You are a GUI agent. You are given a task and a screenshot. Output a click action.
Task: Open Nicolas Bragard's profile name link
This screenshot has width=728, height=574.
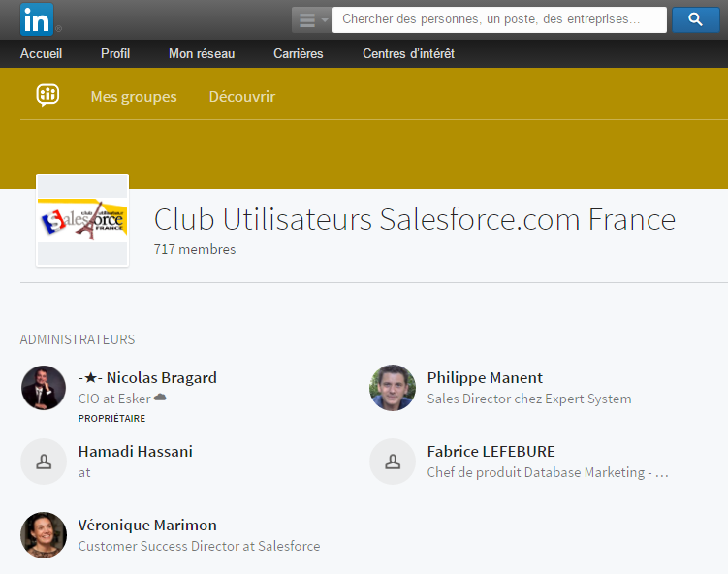(147, 377)
